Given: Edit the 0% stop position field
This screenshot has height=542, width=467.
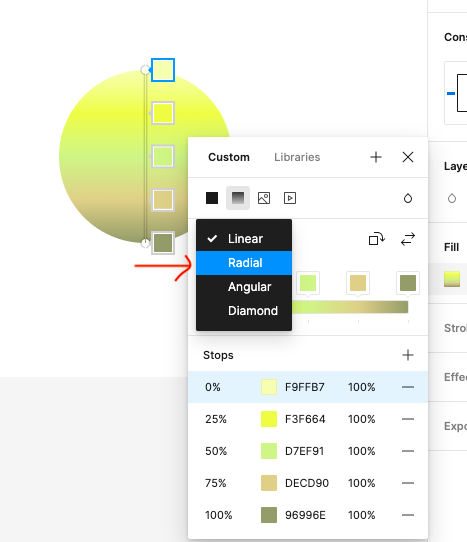Looking at the screenshot, I should [213, 387].
